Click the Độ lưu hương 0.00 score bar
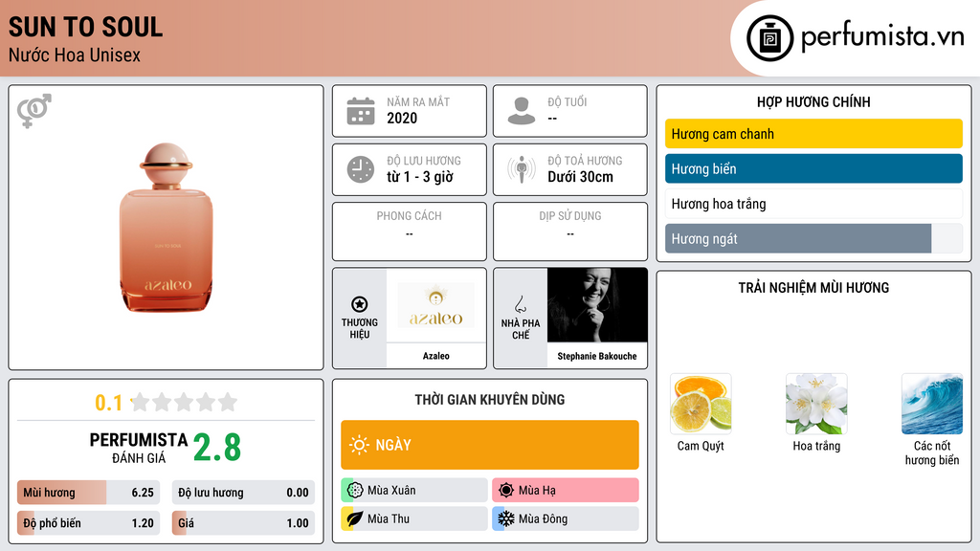980x551 pixels. [x=243, y=493]
